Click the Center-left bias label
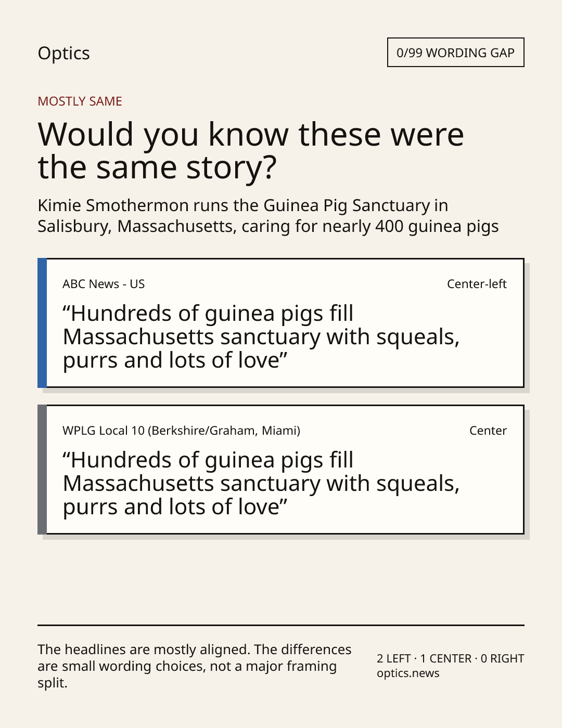562x728 pixels. click(477, 284)
